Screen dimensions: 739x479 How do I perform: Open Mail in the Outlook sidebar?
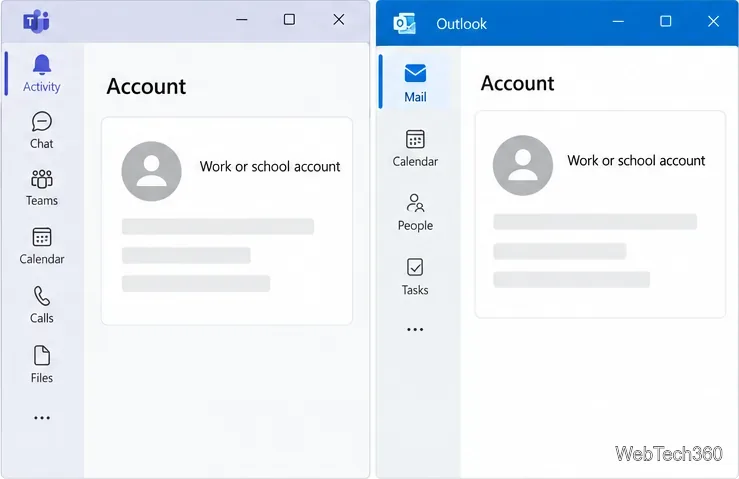pos(415,83)
